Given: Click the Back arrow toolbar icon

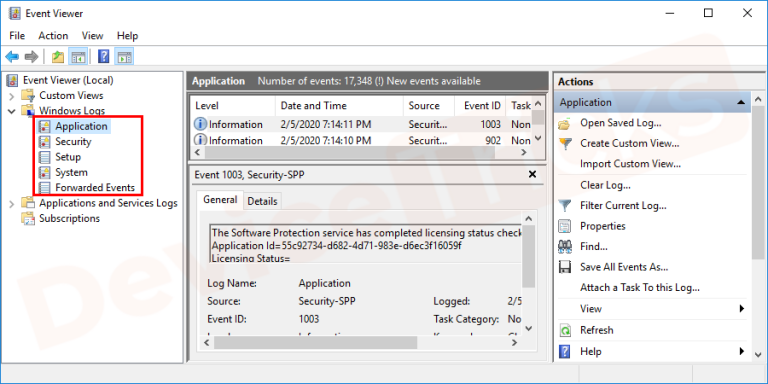Looking at the screenshot, I should 12,57.
